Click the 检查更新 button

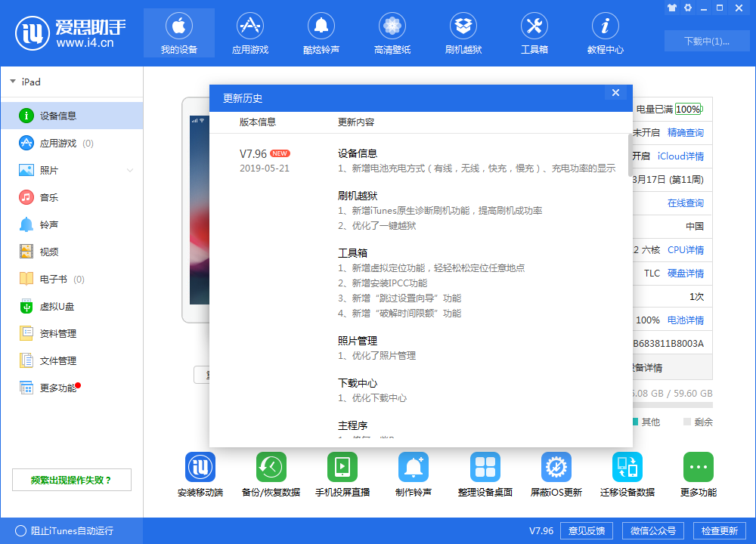click(720, 531)
